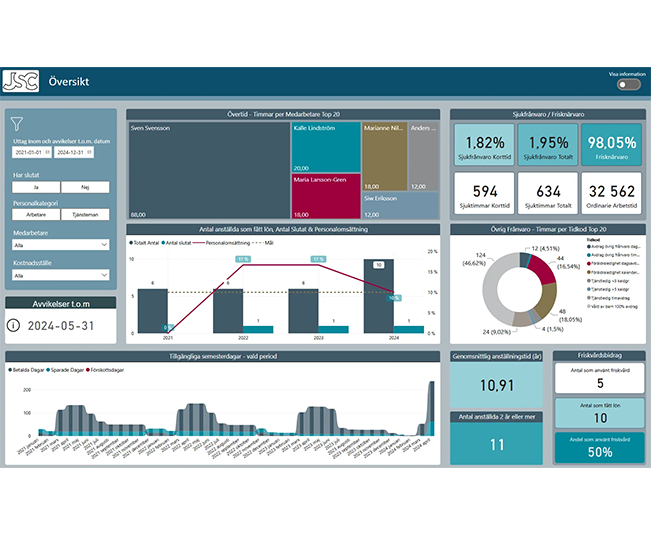Select the Maria Larsson-Gren treemap tile
651x535 pixels.
[326, 196]
